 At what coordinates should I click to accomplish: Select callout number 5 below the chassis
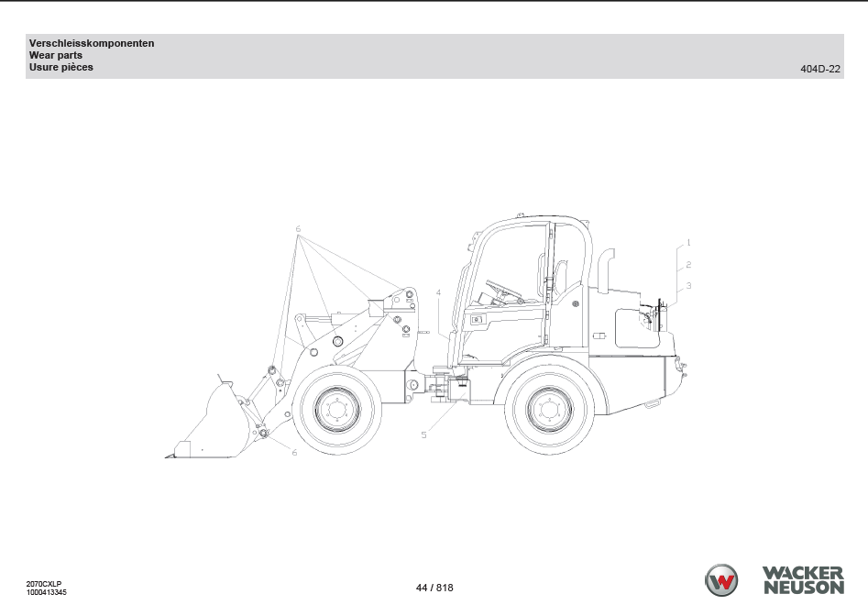(423, 434)
